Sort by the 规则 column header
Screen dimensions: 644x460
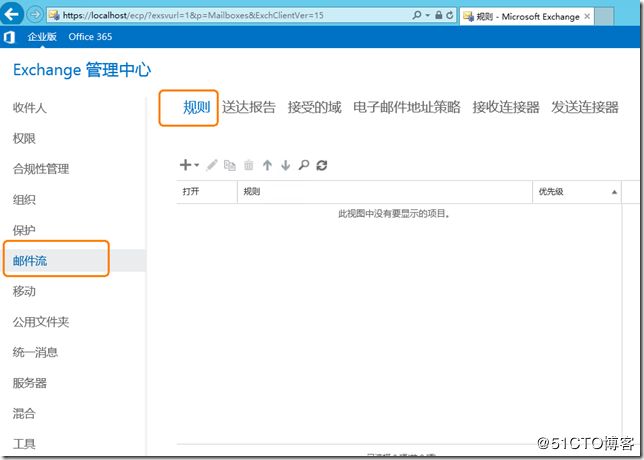click(385, 191)
